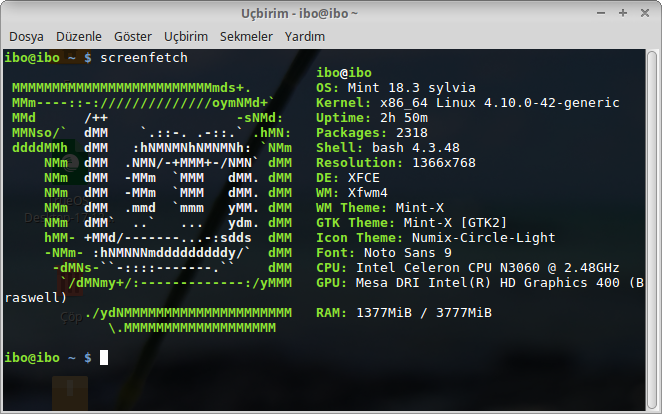Screen dimensions: 662x414
Task: Click the 'WM: Xfwm4' line
Action: tap(352, 192)
